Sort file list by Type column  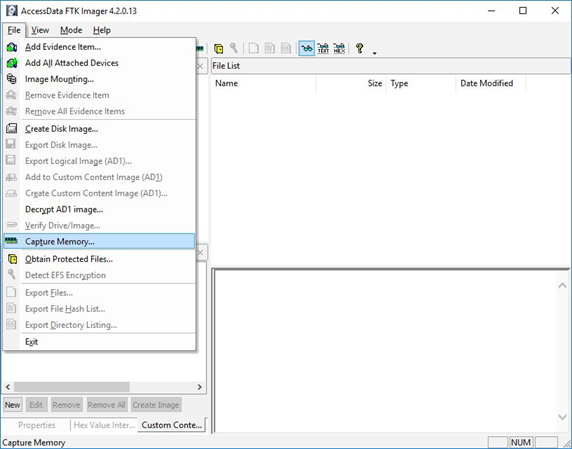(421, 83)
